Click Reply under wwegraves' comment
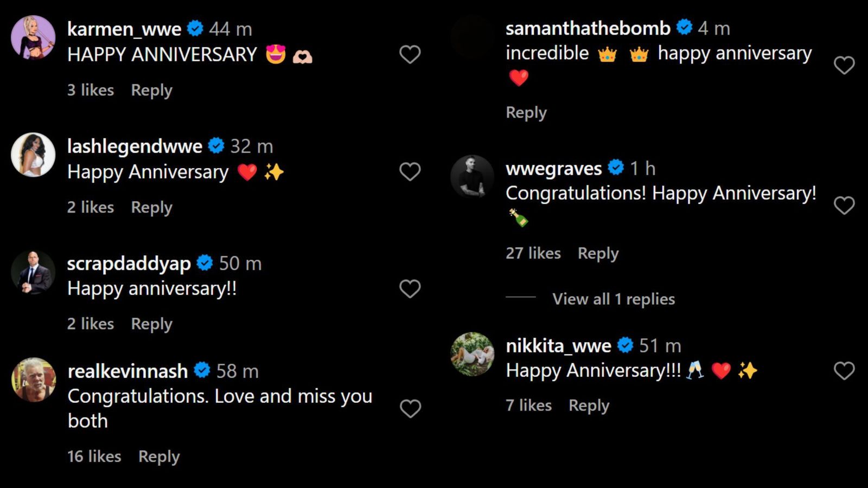Screen dimensions: 868x488 coord(598,253)
